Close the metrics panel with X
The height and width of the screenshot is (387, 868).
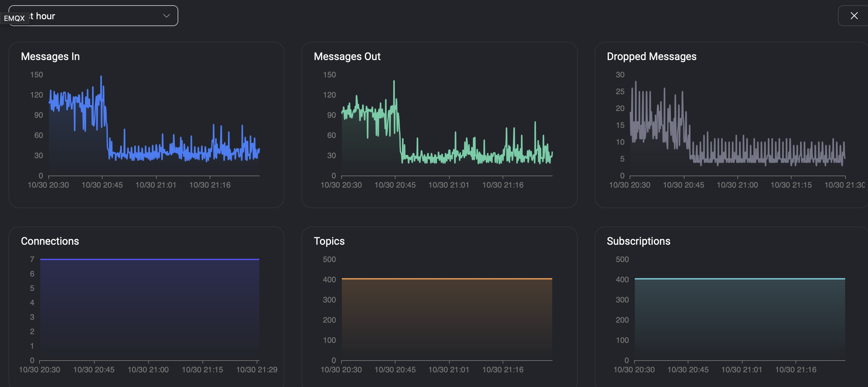[x=854, y=16]
